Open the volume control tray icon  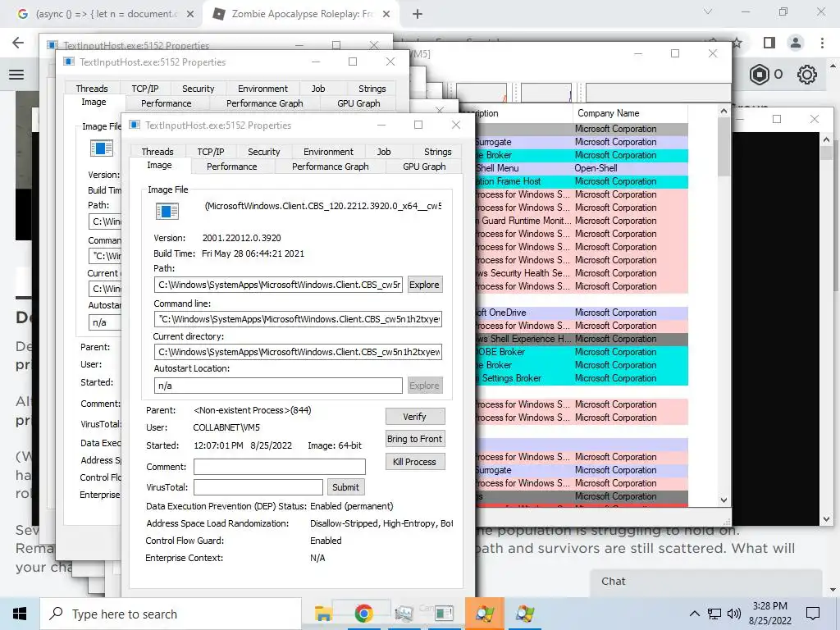[734, 614]
